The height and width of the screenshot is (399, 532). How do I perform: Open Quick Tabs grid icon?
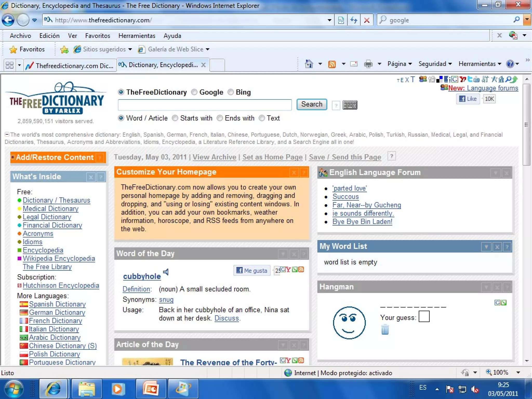[10, 65]
